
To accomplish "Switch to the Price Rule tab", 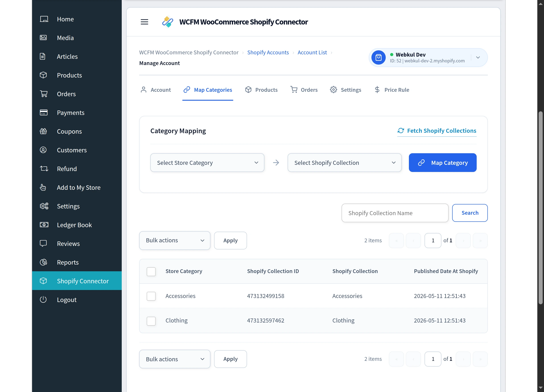I will pyautogui.click(x=392, y=90).
